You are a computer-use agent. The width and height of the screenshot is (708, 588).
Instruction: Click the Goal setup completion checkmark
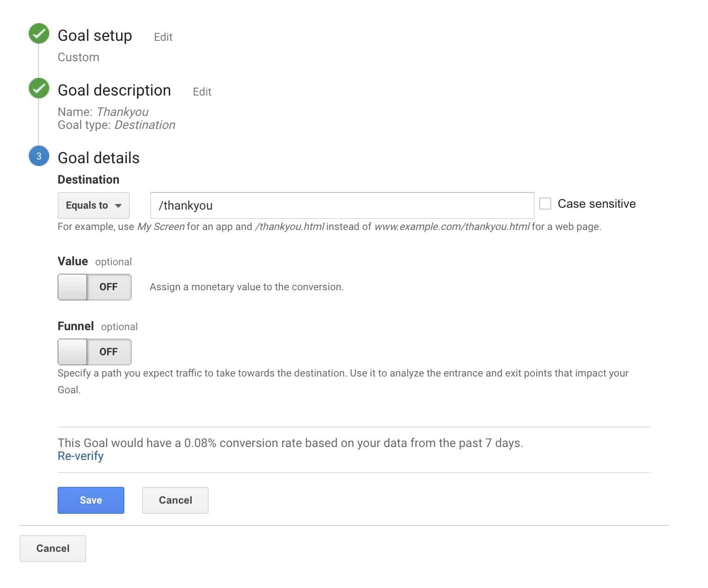coord(39,33)
